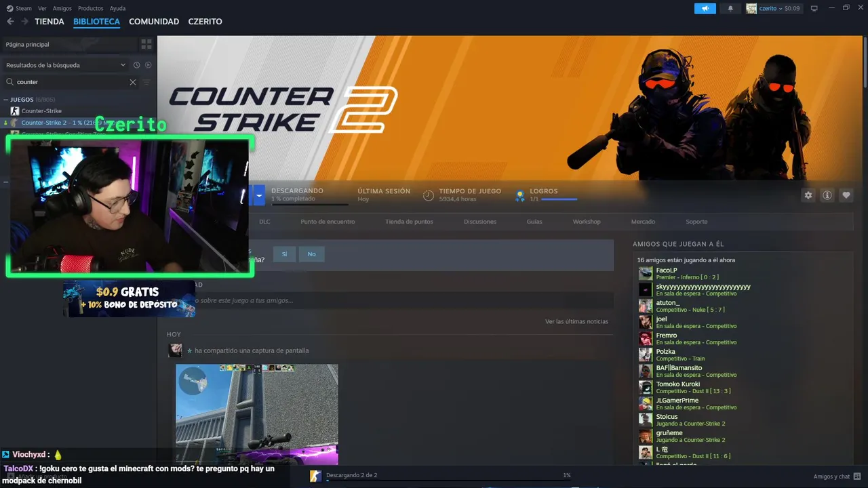Open the Soporte tab
Viewport: 868px width, 488px height.
point(696,222)
